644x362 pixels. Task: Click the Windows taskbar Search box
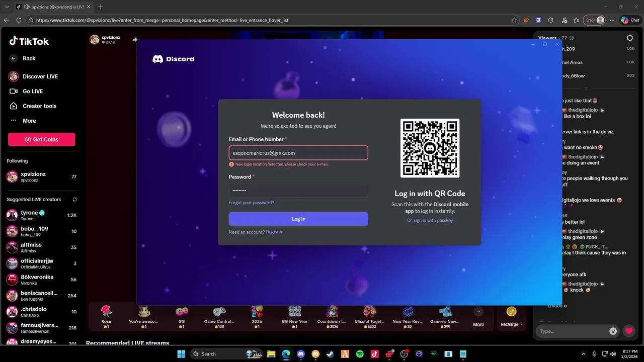pos(227,354)
